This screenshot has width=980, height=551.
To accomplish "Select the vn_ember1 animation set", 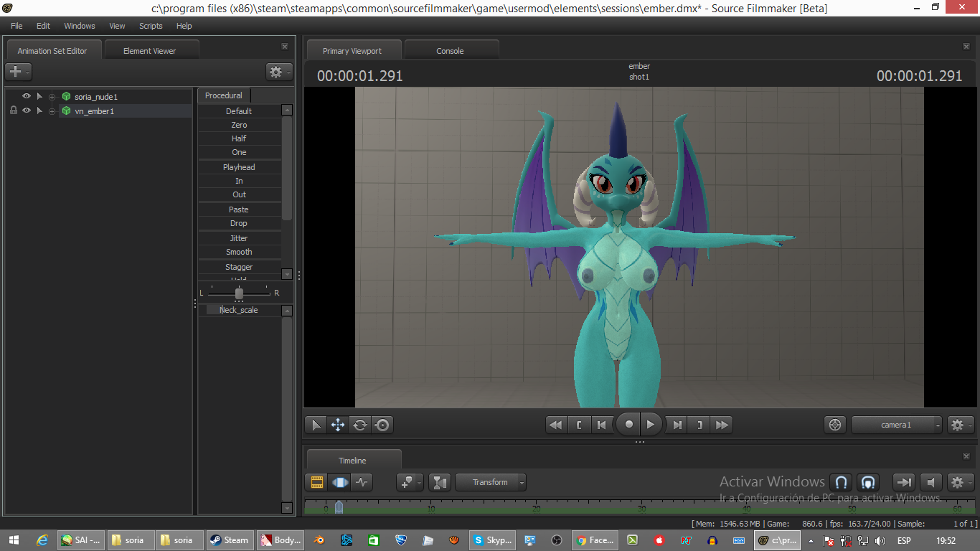I will (x=95, y=111).
